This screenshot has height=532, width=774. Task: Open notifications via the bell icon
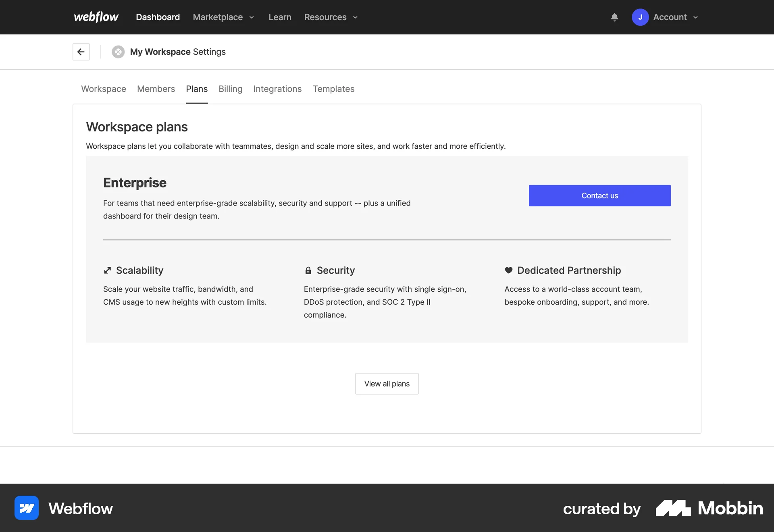(614, 17)
